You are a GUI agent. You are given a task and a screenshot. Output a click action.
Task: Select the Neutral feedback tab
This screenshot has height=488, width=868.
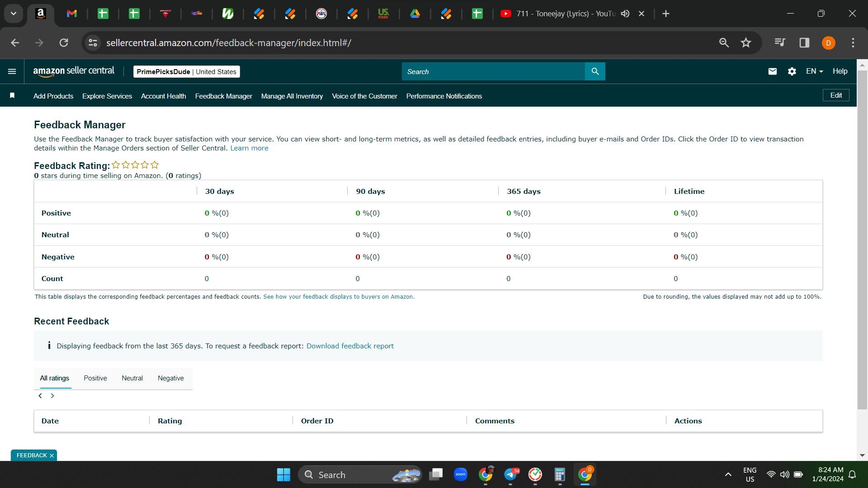(x=132, y=378)
